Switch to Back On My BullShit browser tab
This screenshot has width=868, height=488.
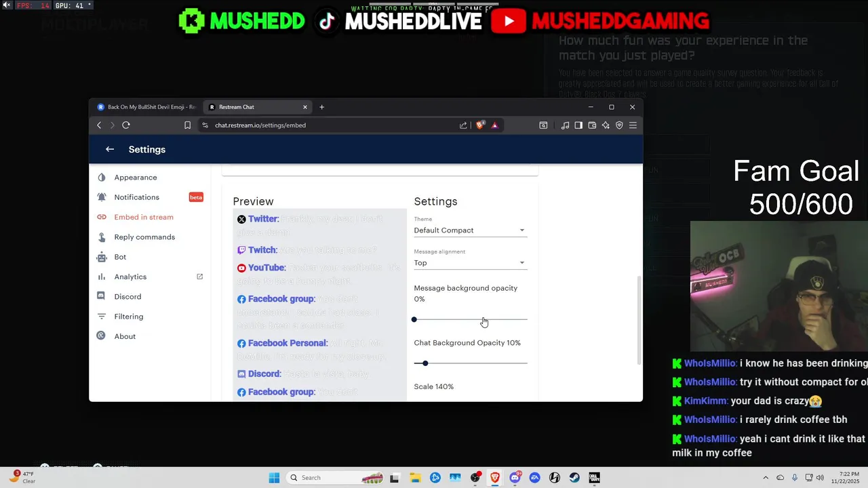[145, 107]
